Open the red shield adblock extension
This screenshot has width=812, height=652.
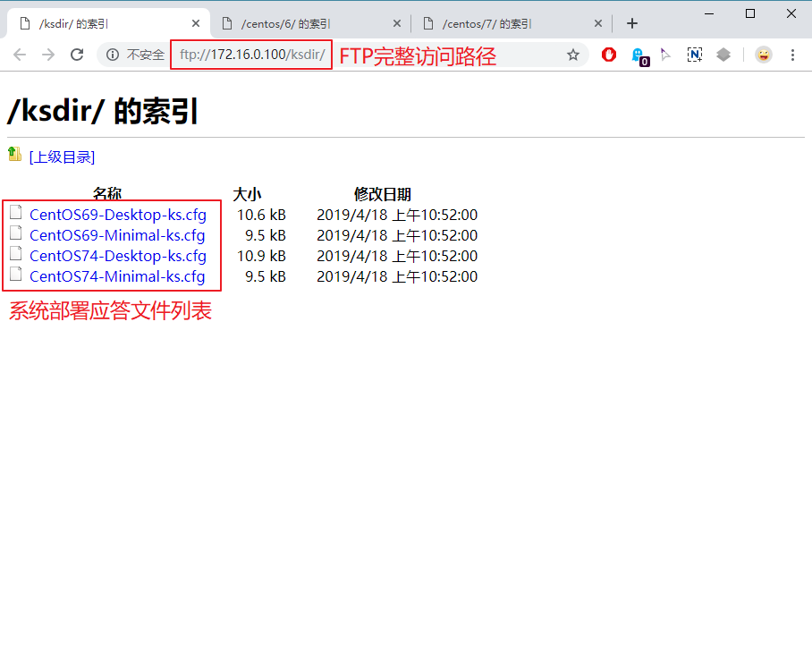[x=609, y=55]
